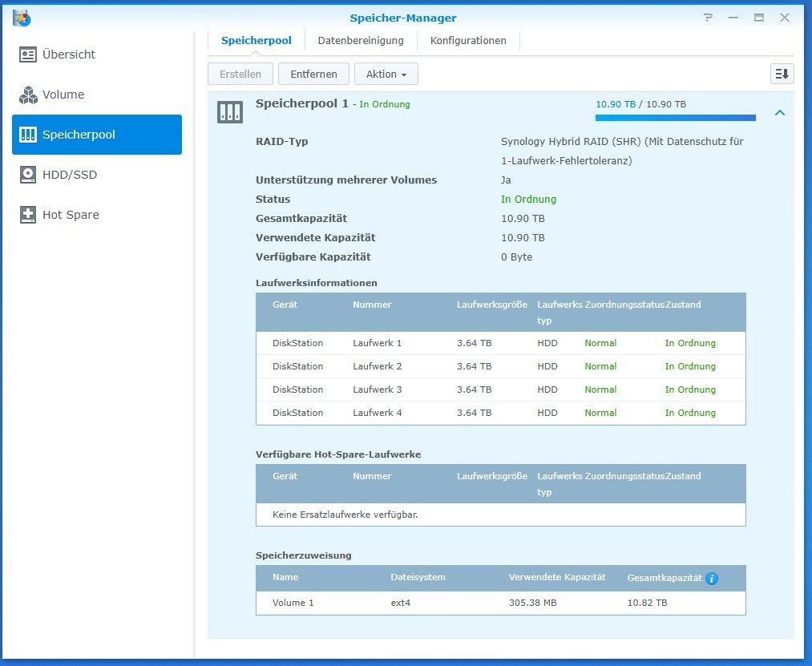This screenshot has width=812, height=666.
Task: Click Dateisystem header in Speicherzuweisung table
Action: coord(418,577)
